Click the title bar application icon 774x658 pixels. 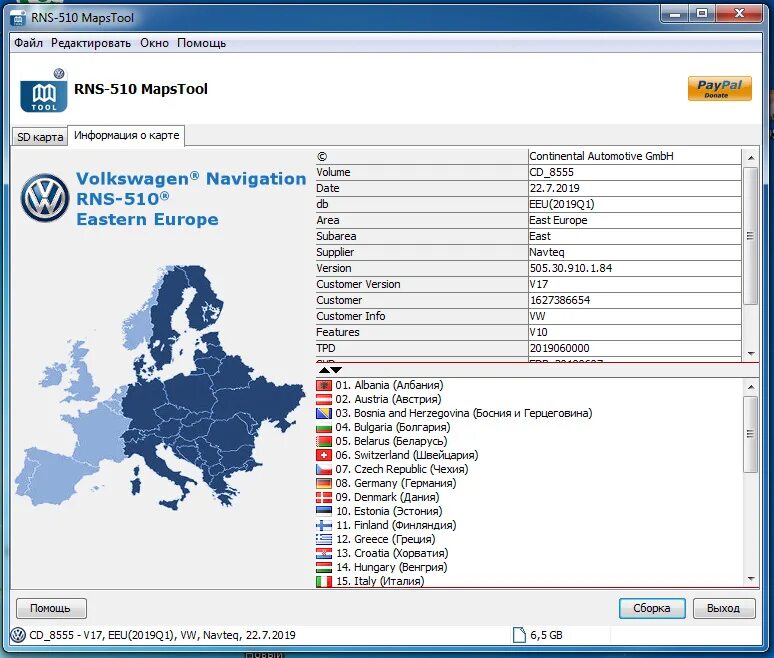[x=18, y=18]
